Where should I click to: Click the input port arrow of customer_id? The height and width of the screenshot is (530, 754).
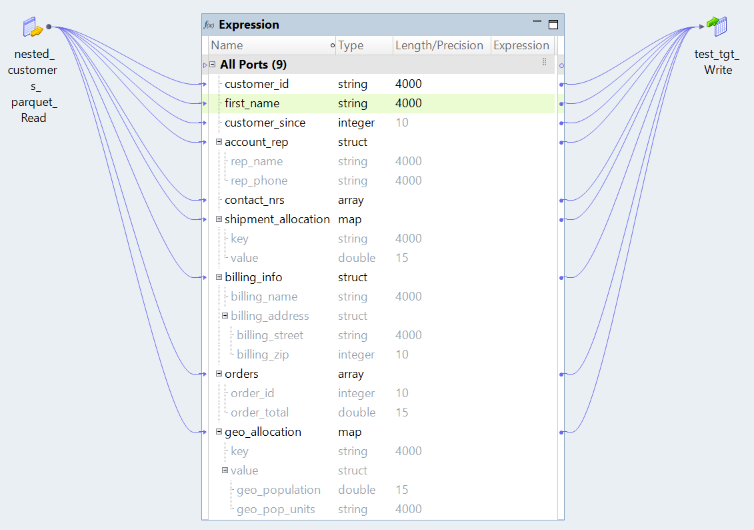(x=204, y=84)
